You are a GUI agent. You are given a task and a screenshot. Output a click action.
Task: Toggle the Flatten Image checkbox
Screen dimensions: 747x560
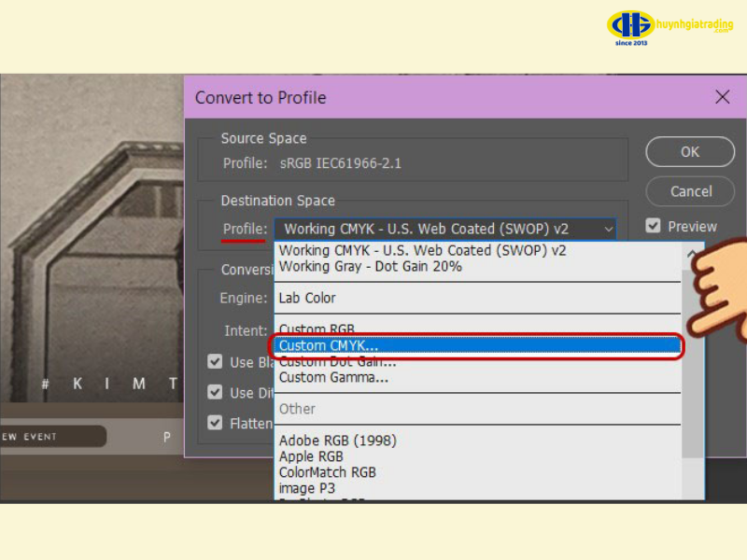(215, 423)
